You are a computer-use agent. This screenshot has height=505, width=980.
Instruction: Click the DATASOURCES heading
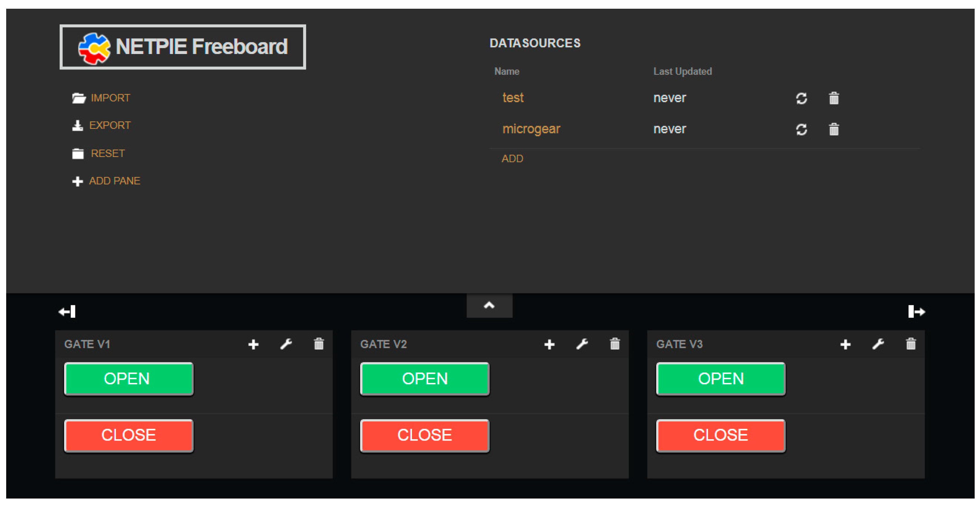click(535, 43)
